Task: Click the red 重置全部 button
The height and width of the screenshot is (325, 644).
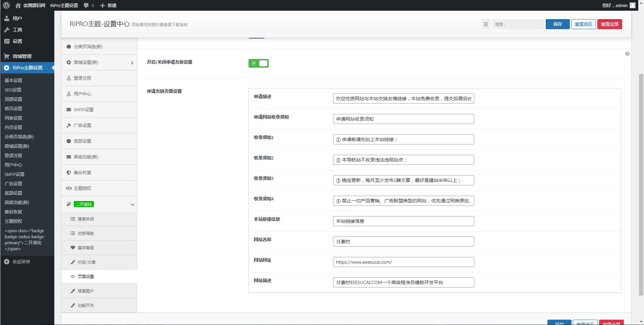Action: pyautogui.click(x=610, y=24)
